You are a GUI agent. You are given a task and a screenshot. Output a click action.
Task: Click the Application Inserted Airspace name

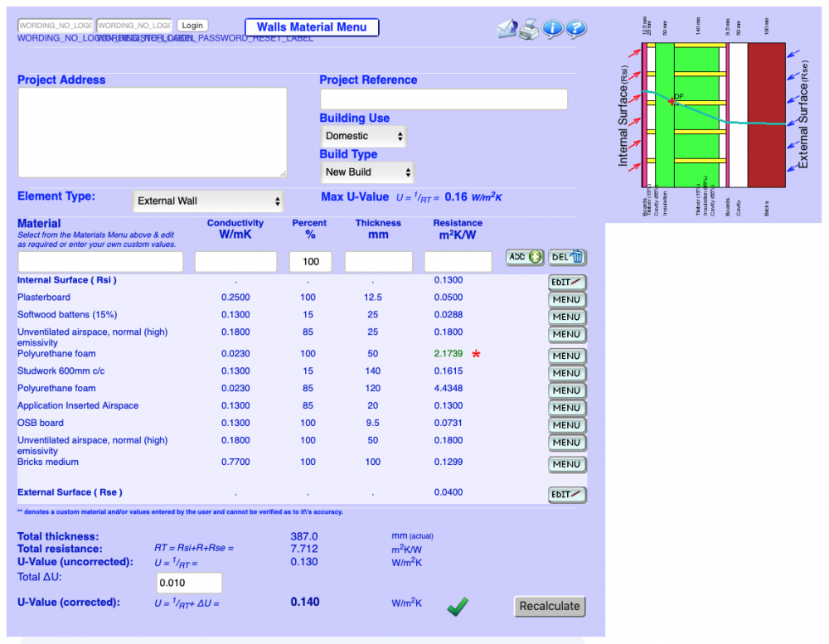[78, 406]
